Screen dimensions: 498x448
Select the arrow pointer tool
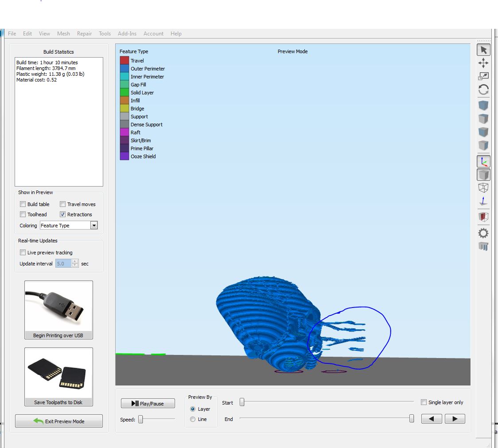click(483, 50)
